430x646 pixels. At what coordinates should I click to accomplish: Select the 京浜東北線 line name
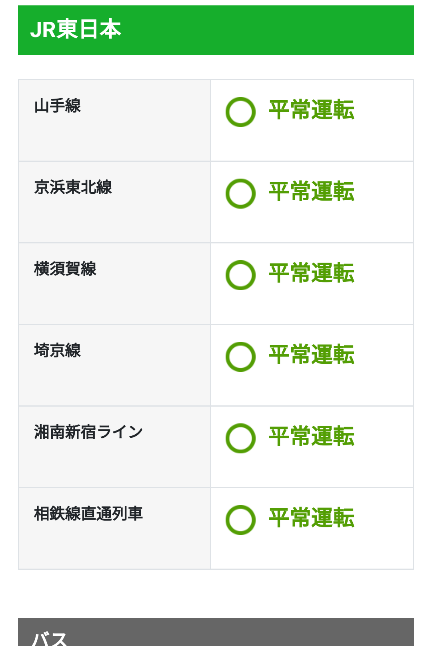[73, 187]
